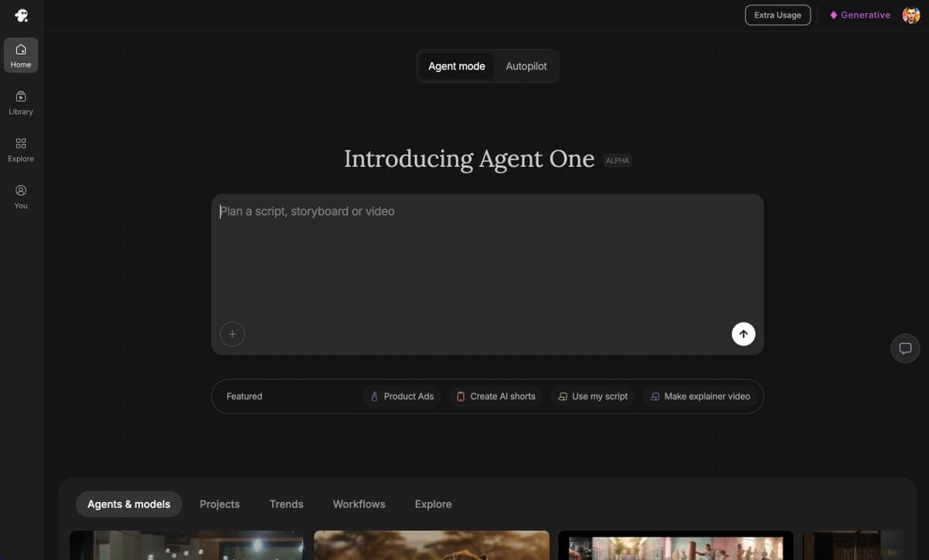Open the first thumbnail card with hanging lights
This screenshot has height=560, width=929.
coord(187,545)
